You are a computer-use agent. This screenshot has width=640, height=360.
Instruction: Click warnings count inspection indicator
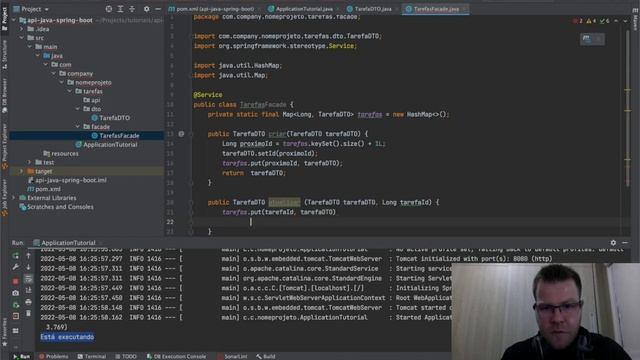[x=591, y=21]
